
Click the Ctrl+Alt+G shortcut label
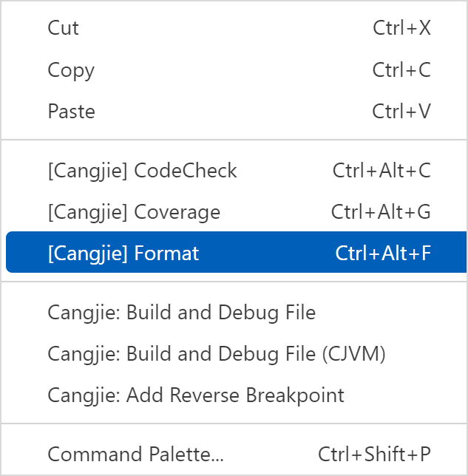pos(381,212)
